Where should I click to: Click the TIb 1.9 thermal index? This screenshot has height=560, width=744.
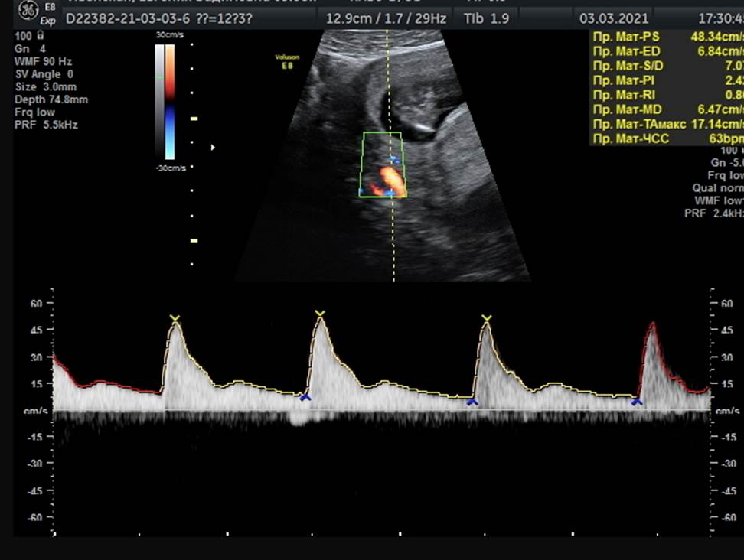tap(486, 18)
